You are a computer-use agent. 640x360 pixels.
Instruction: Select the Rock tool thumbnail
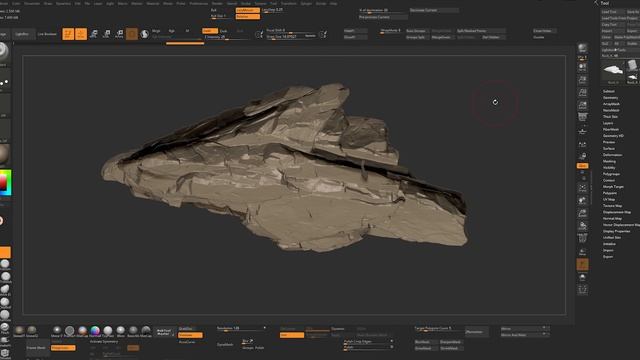(x=613, y=71)
